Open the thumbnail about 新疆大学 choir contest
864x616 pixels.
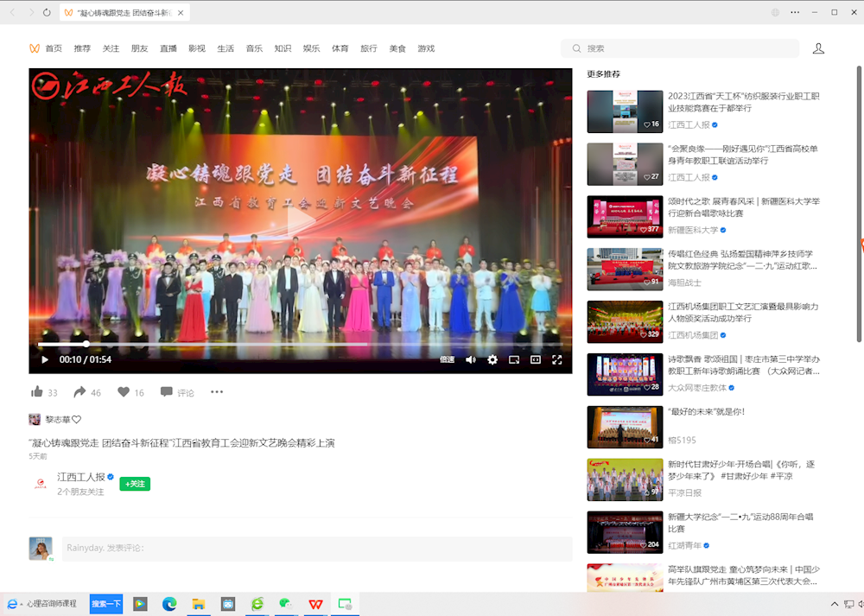pos(625,532)
